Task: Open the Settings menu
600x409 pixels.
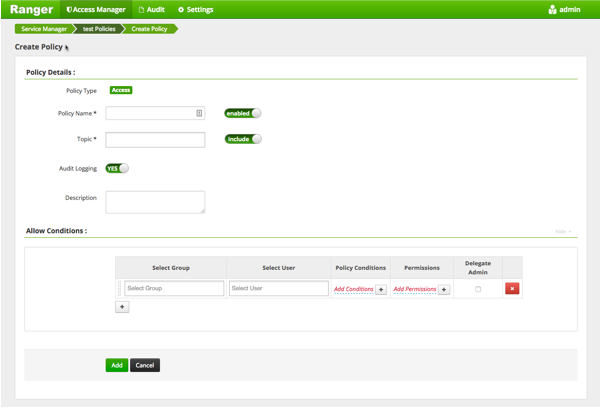Action: [x=195, y=9]
